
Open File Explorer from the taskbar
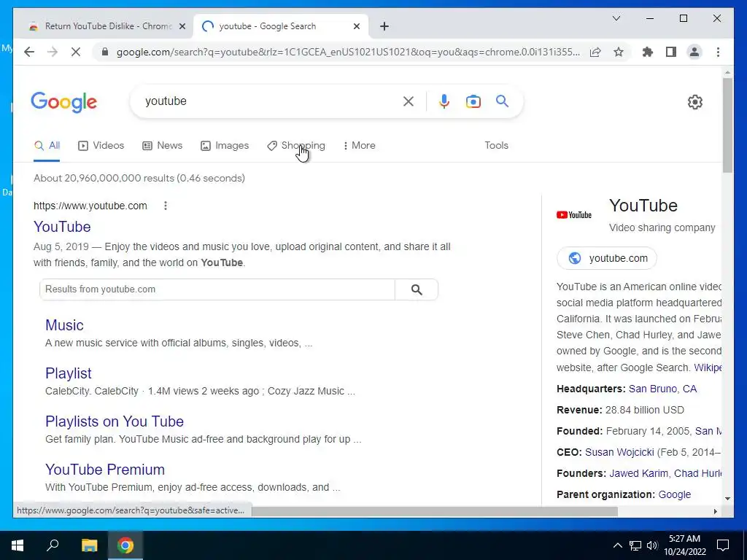[x=89, y=545]
